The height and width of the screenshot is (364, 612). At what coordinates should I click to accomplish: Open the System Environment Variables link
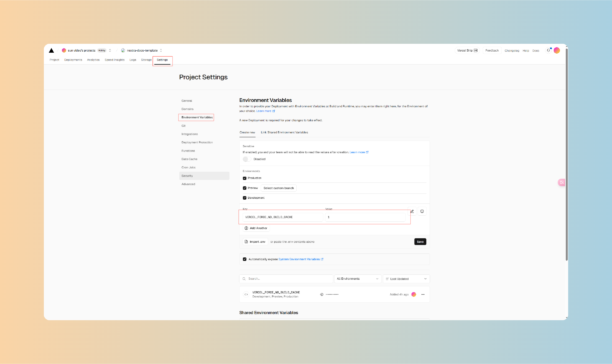click(x=301, y=259)
